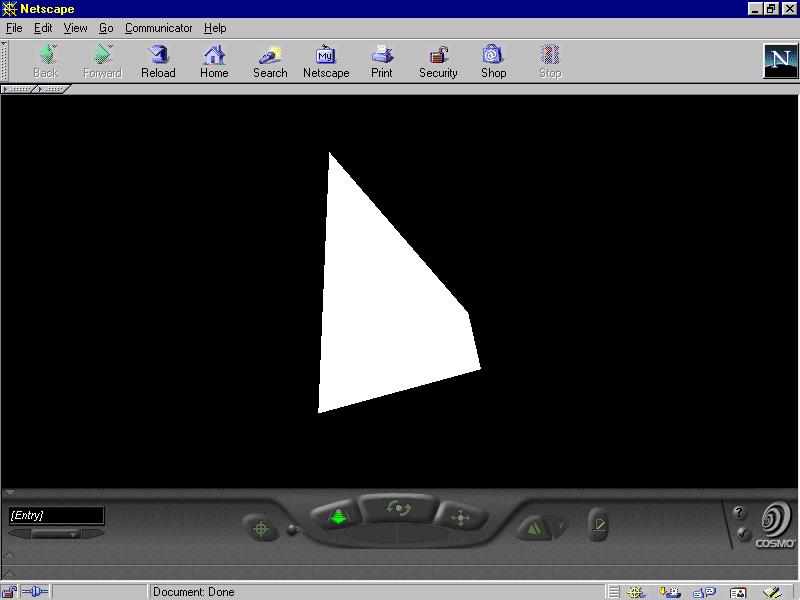Open the Security info button
This screenshot has height=600, width=800.
point(438,61)
